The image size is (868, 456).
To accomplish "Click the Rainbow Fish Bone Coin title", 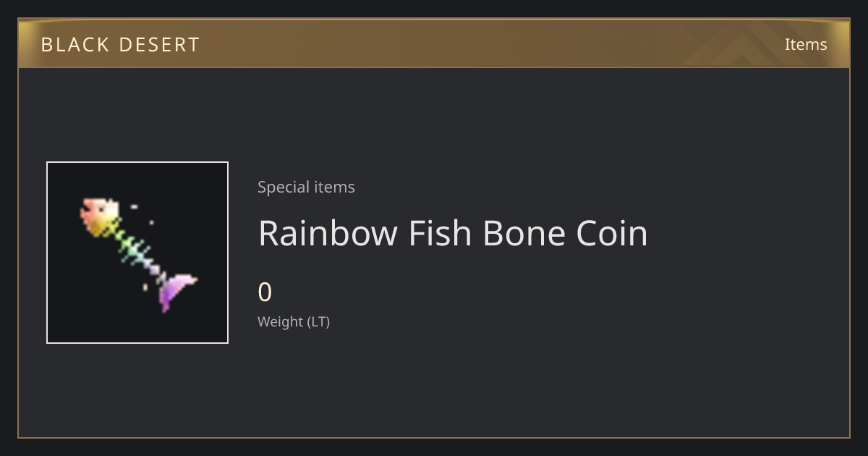I will click(453, 233).
